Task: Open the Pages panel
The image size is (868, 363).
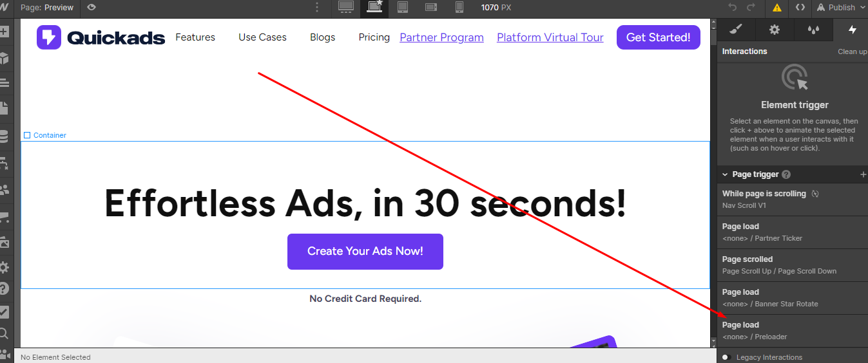Action: [5, 108]
